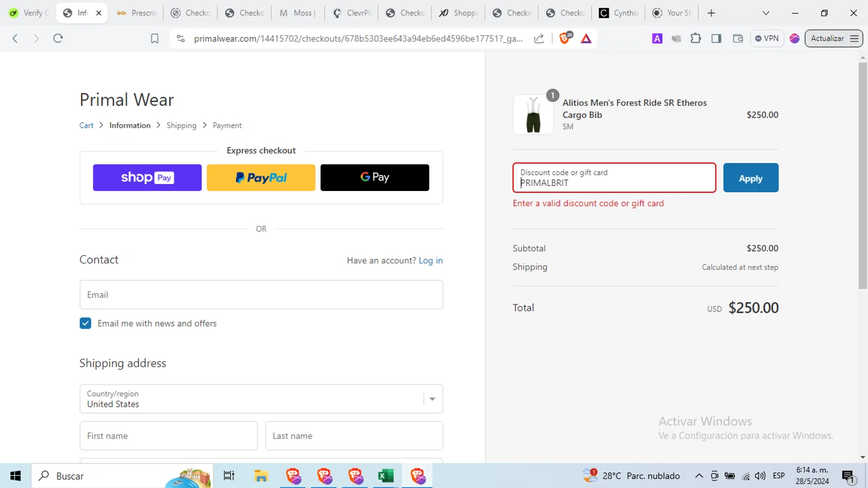Uncheck Email me with news and offers
Image resolution: width=868 pixels, height=488 pixels.
(85, 323)
